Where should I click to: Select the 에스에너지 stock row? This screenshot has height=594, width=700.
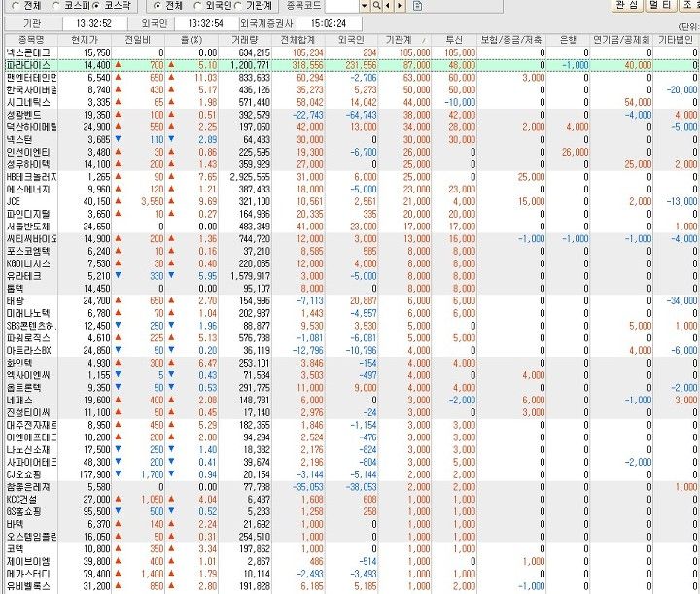click(352, 190)
